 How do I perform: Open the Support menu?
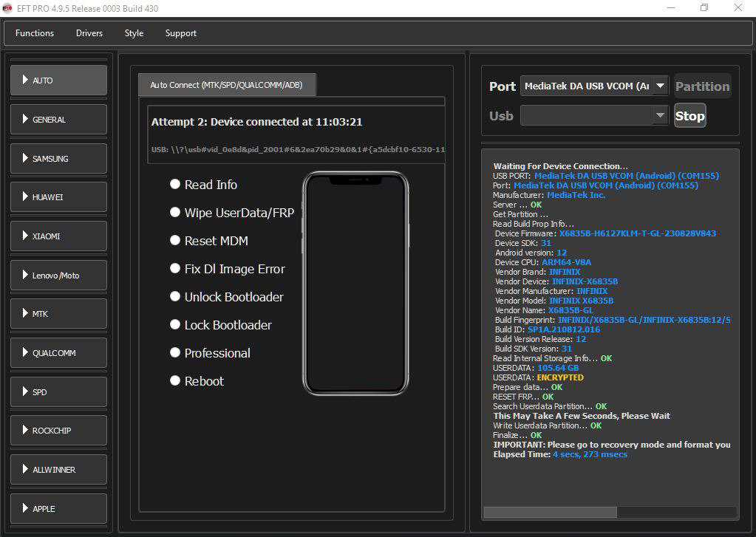181,33
